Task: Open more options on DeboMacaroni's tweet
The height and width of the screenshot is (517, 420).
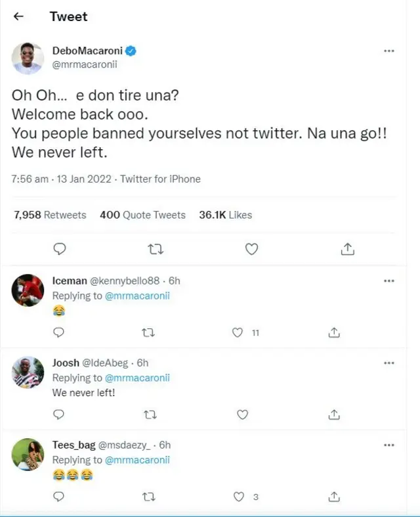Action: click(389, 51)
